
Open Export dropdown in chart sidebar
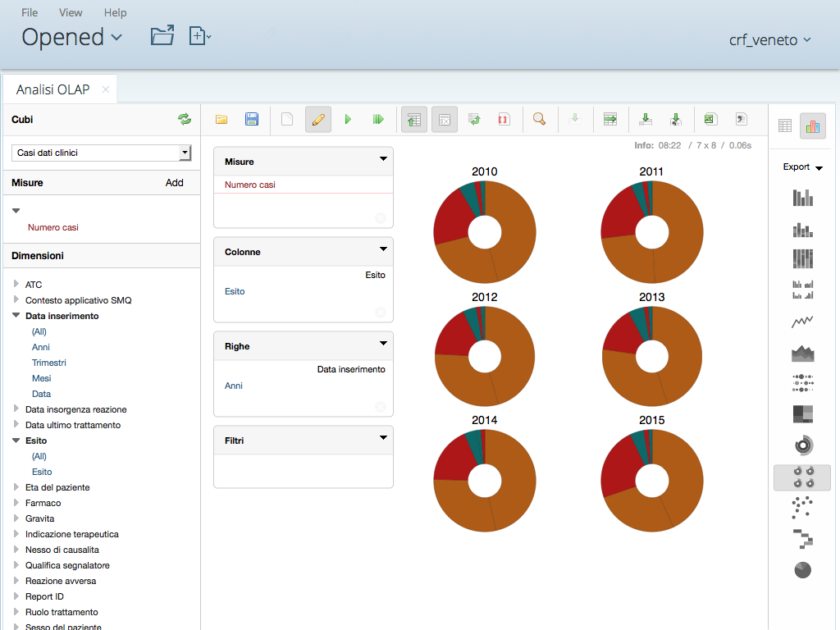click(x=802, y=167)
